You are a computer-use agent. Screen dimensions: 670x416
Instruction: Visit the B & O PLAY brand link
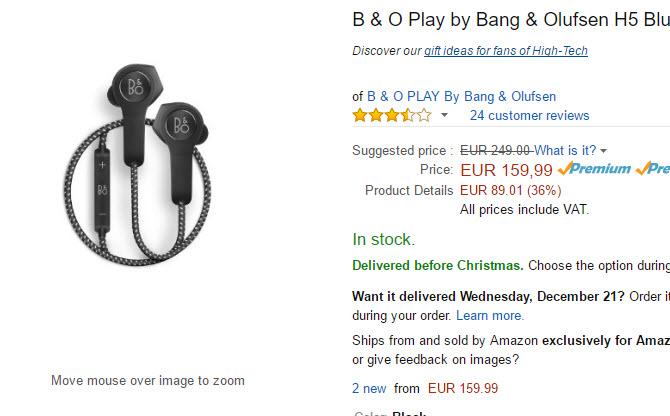461,97
